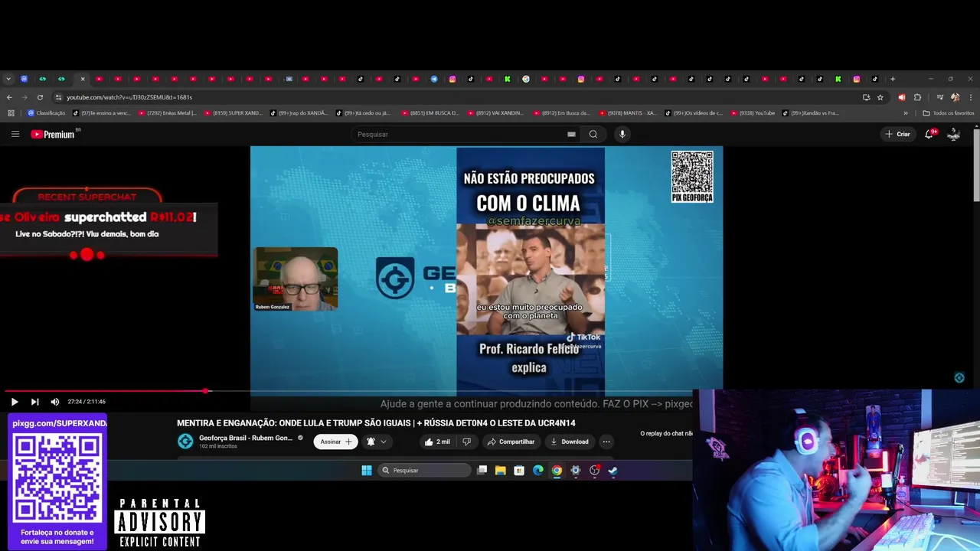Open the YouTube account avatar menu
This screenshot has height=551, width=980.
coord(954,134)
